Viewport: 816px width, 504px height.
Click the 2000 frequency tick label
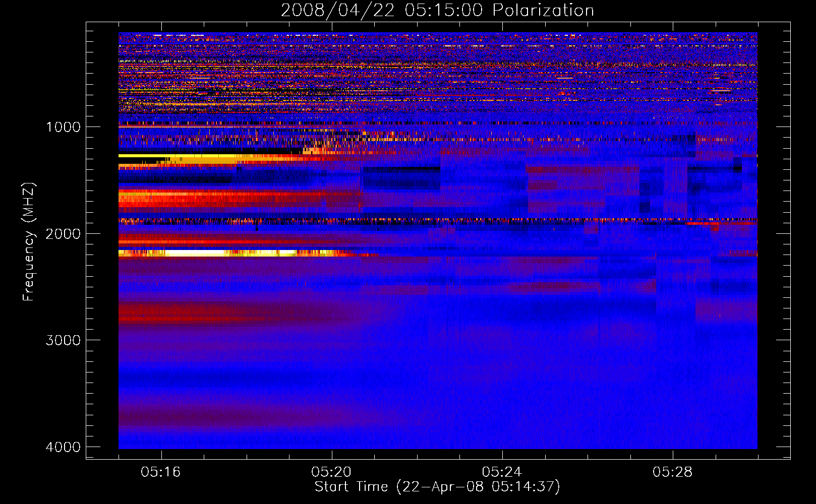[x=63, y=234]
